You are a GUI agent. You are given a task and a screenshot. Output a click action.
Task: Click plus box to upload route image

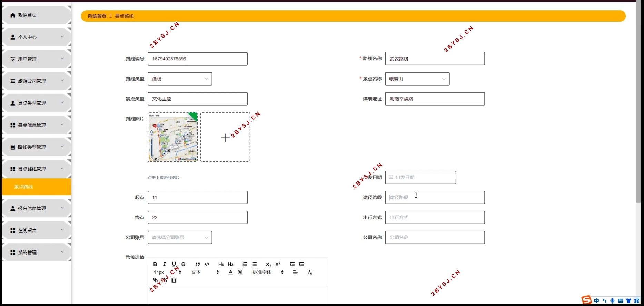225,137
